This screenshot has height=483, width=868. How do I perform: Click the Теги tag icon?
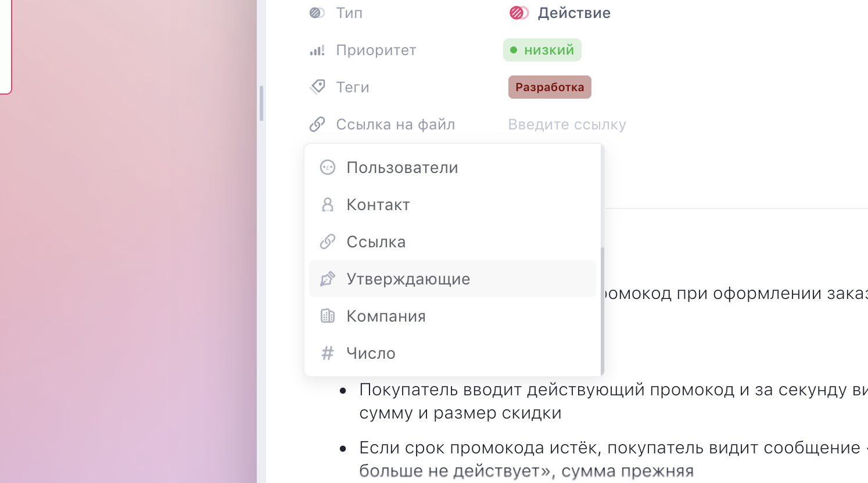click(x=317, y=87)
